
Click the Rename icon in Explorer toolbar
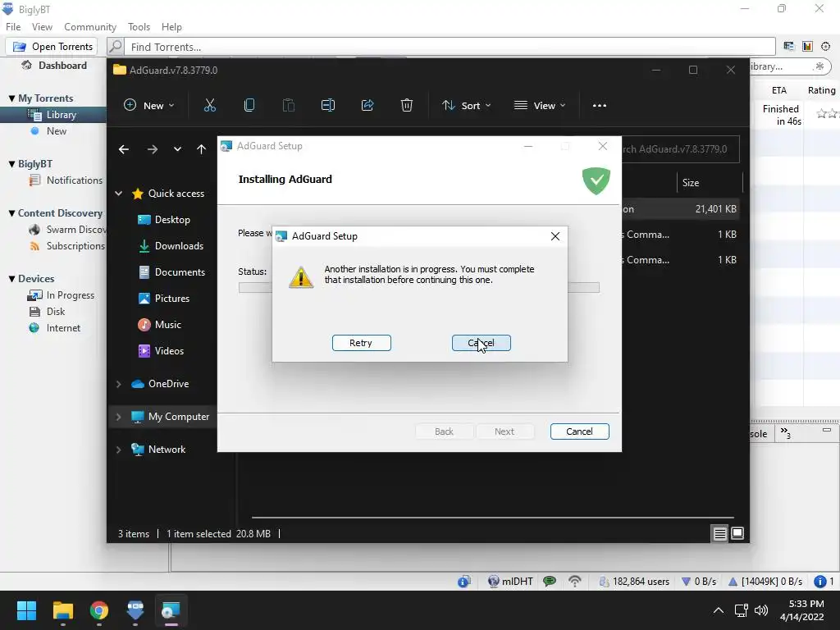328,106
